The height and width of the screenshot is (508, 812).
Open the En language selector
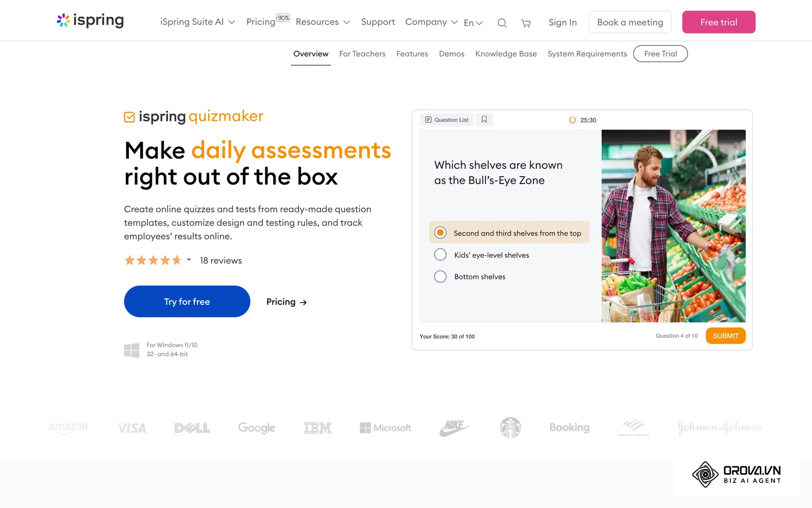tap(473, 23)
